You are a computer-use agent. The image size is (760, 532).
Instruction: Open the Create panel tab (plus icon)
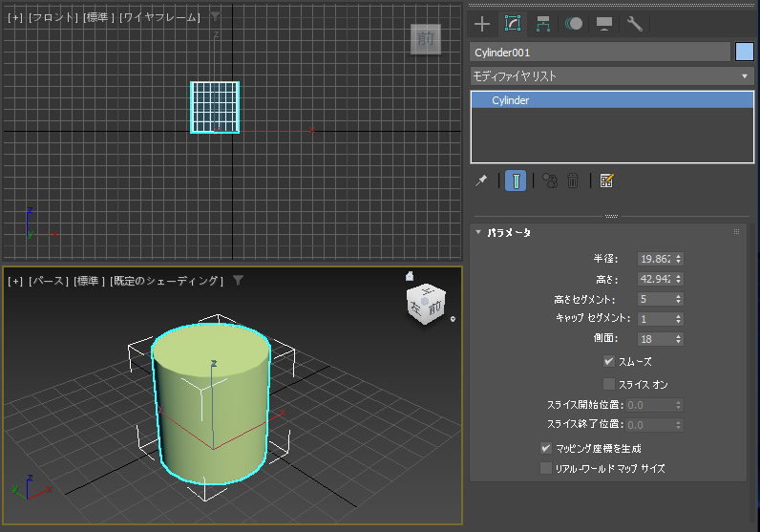click(x=482, y=24)
